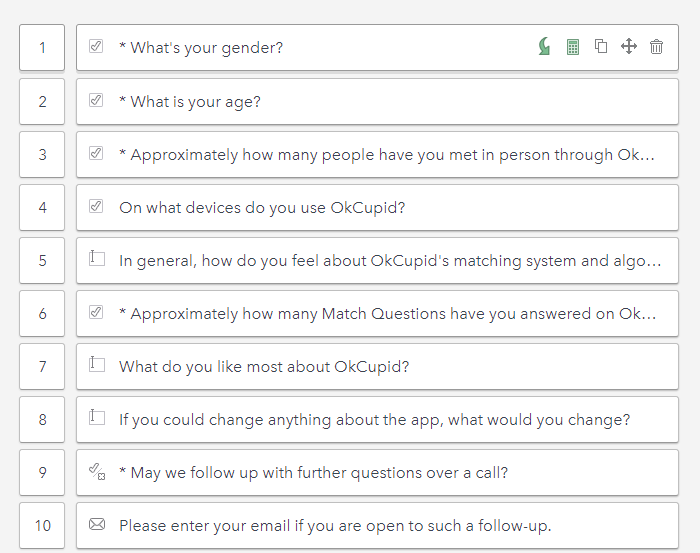Select the number 10 question box

[42, 526]
